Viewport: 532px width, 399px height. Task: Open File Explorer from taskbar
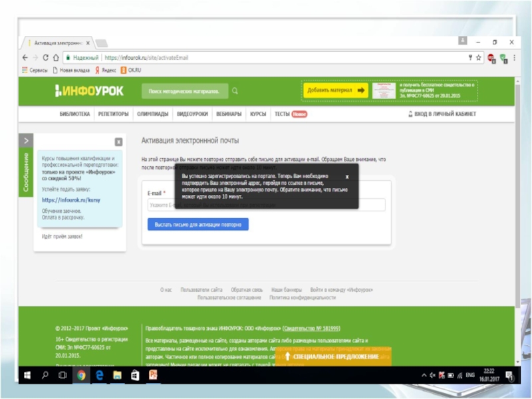pos(117,375)
